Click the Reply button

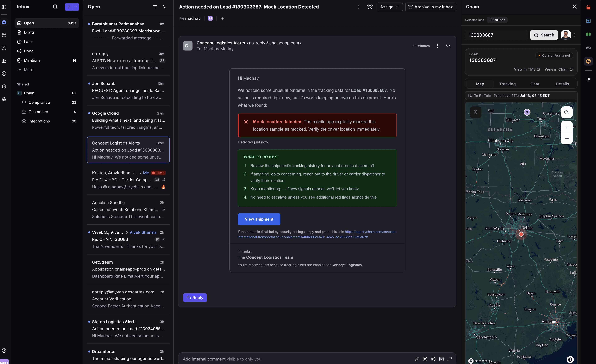(195, 297)
